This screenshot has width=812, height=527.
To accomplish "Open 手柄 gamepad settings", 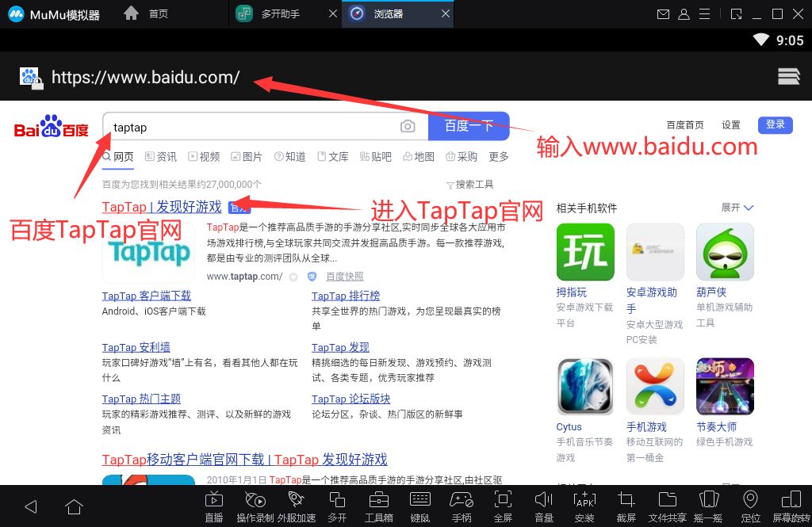I will [x=462, y=506].
